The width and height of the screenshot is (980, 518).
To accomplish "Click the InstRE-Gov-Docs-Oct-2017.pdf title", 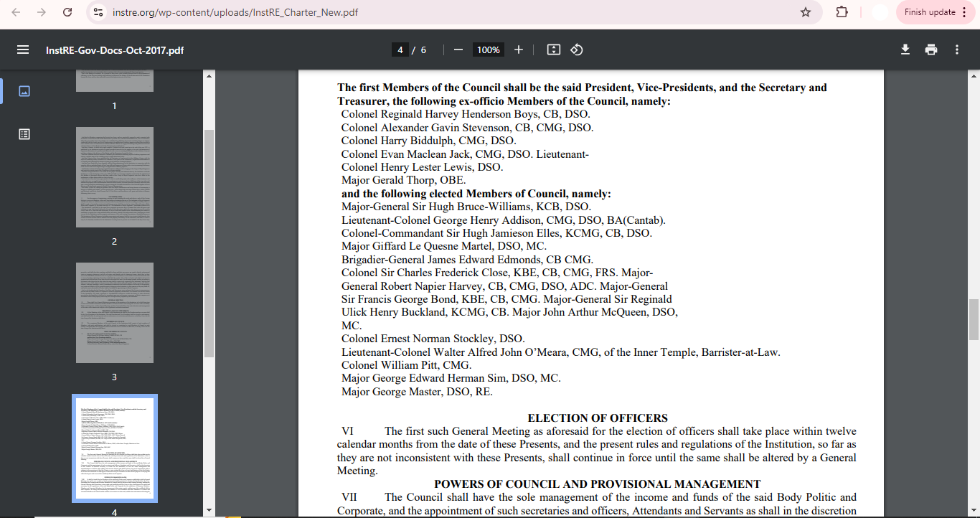I will pos(115,51).
